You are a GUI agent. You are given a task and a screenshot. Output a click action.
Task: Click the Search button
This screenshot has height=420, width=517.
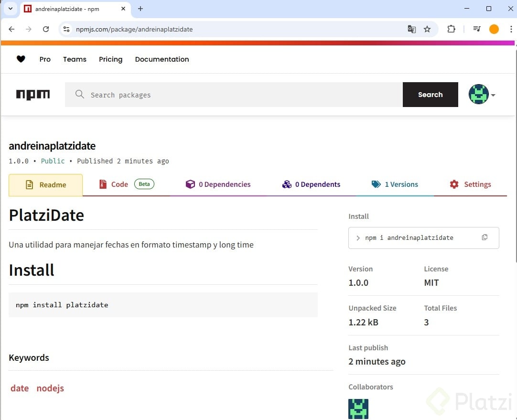pyautogui.click(x=430, y=95)
